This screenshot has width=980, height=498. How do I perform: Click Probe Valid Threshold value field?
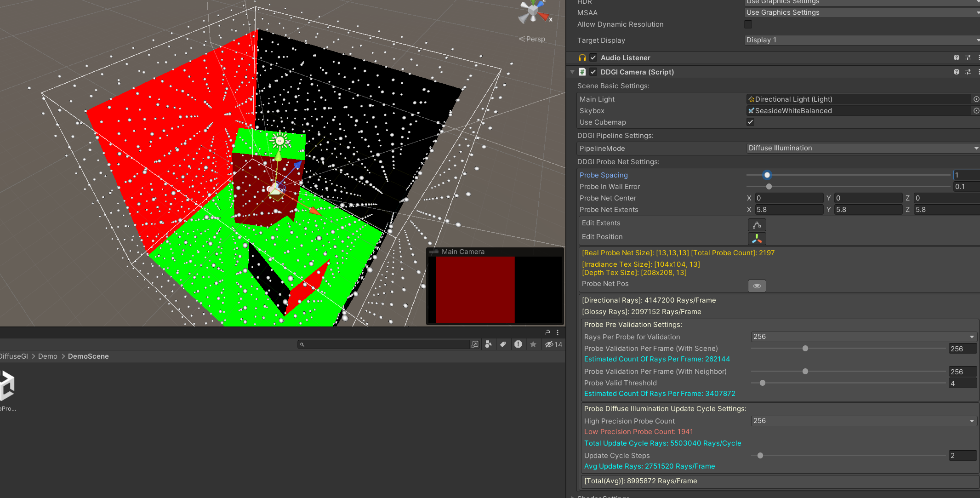[x=963, y=383]
